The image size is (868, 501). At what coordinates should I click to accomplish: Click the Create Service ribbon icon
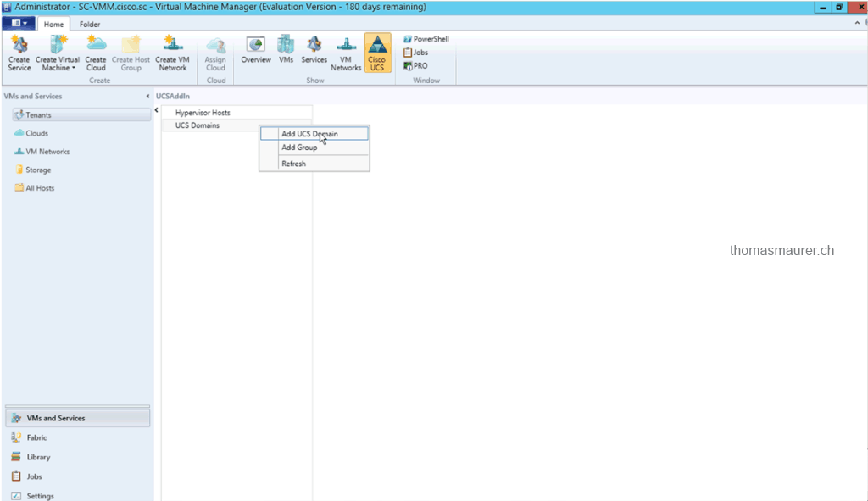19,53
